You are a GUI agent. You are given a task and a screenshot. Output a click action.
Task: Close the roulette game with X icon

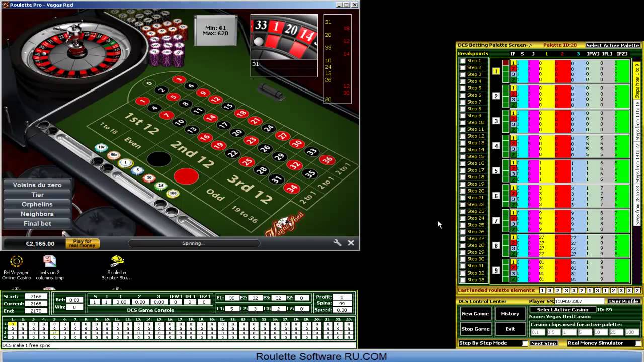351,243
